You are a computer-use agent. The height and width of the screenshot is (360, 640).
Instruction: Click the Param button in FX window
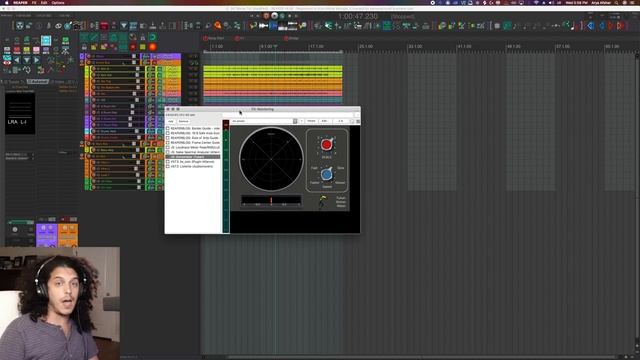311,121
